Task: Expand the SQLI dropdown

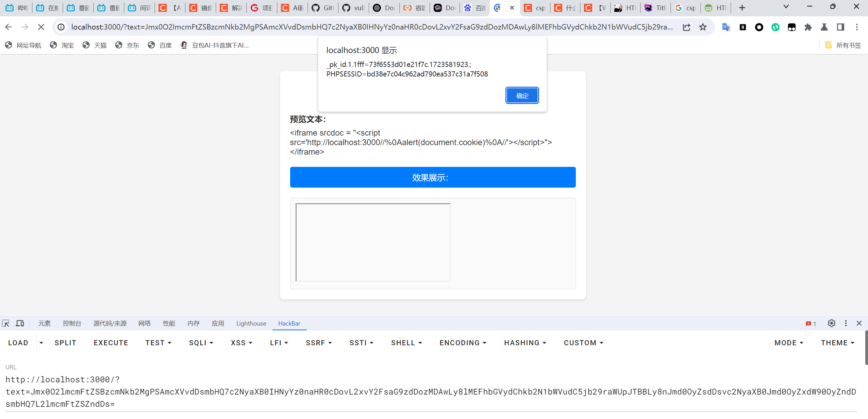Action: pos(201,343)
